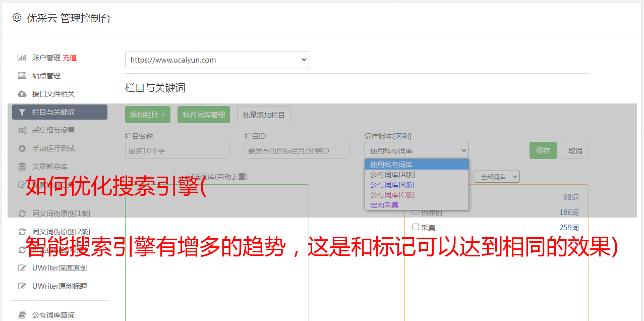644x321 pixels.
Task: Click the refresh icon for 同义词伪原创[2版]
Action: [x=22, y=232]
